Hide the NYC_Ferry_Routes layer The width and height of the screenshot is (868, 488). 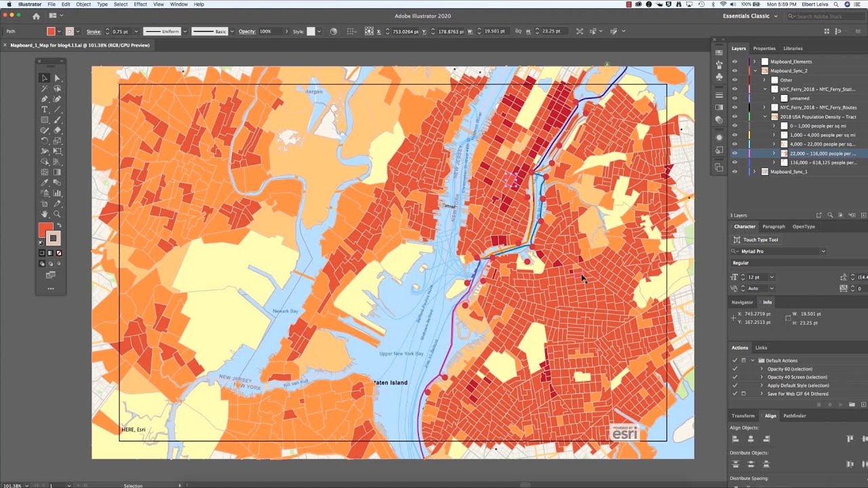click(x=734, y=107)
